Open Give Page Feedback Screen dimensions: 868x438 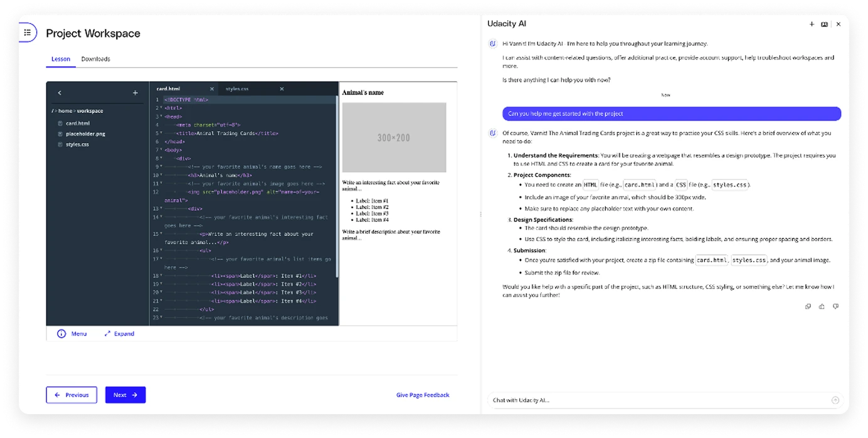click(x=423, y=395)
